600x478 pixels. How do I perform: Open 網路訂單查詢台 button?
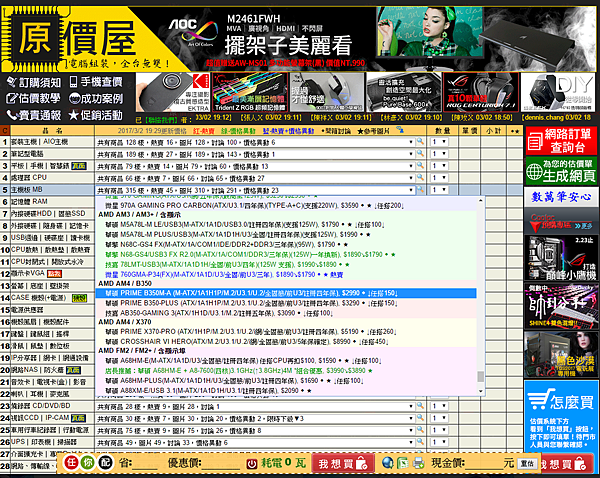561,140
